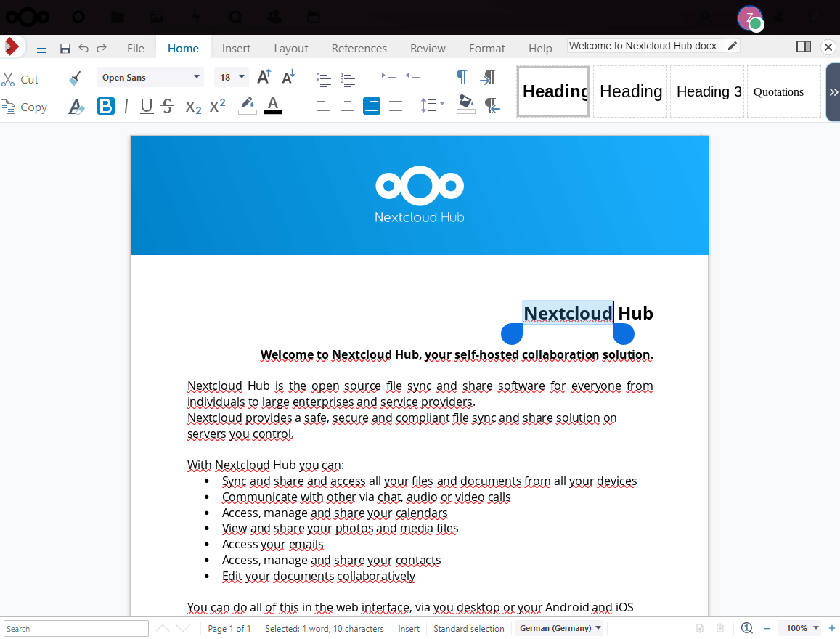This screenshot has height=639, width=840.
Task: Toggle Strikethrough formatting
Action: [x=168, y=106]
